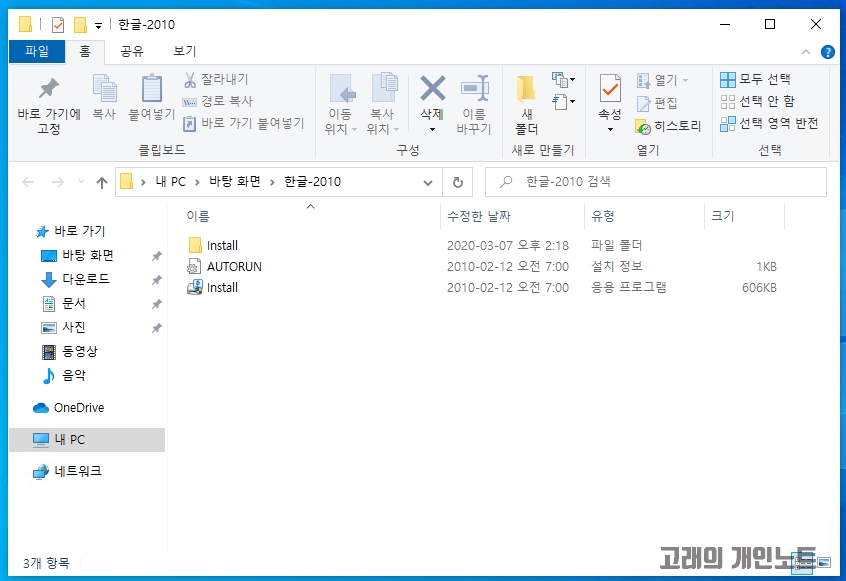Click 모두 선택 select all
The height and width of the screenshot is (581, 846).
coord(755,79)
